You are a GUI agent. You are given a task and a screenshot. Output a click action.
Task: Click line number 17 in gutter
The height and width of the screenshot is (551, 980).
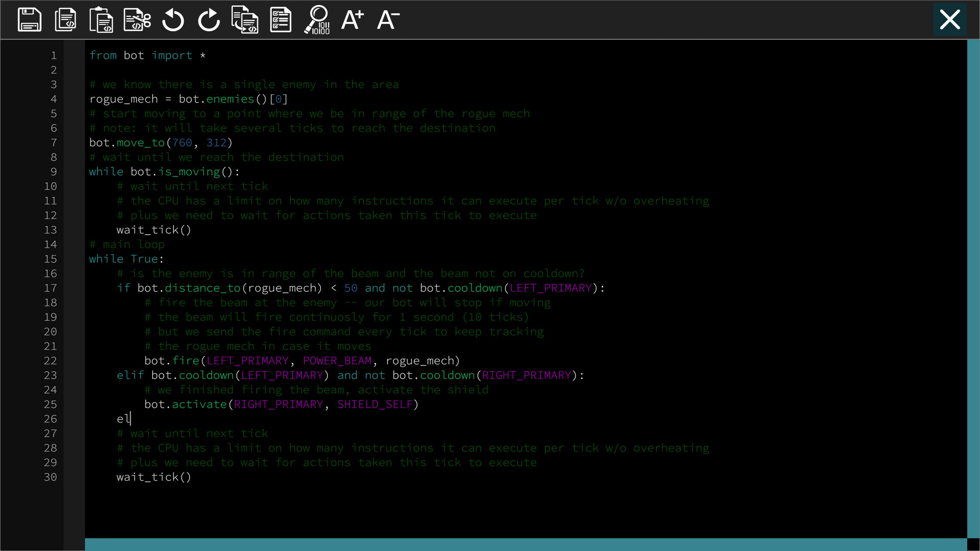(50, 288)
